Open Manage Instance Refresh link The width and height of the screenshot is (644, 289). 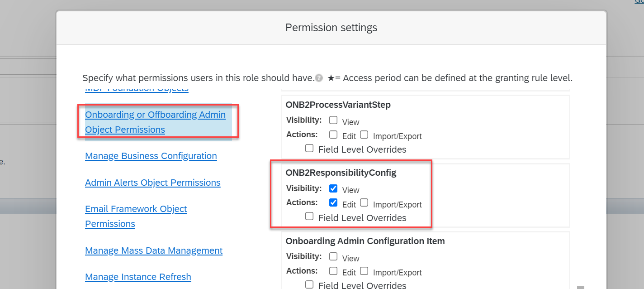138,277
